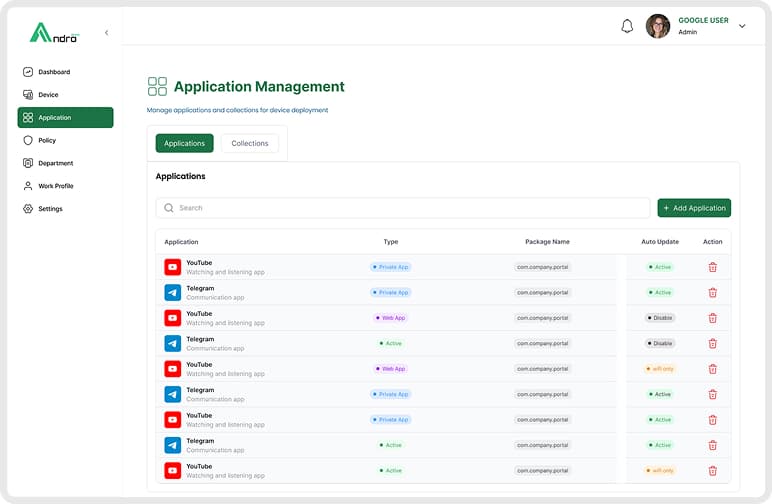Click the Search input field

pos(410,208)
